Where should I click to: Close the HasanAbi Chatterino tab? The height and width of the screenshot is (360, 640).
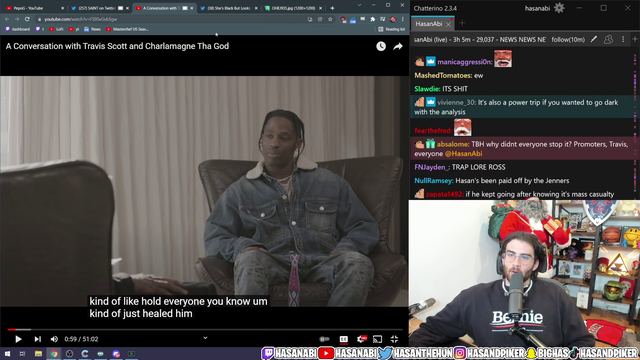(448, 24)
